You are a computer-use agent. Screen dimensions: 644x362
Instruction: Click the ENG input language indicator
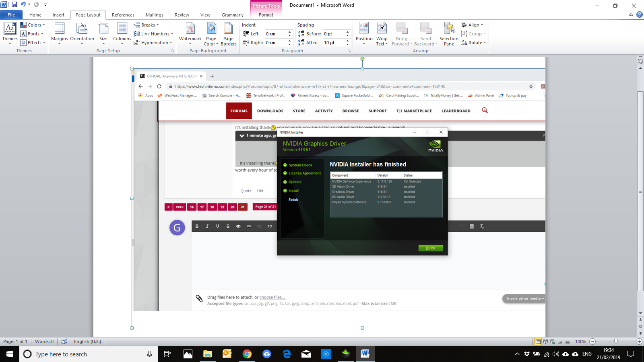tap(587, 354)
